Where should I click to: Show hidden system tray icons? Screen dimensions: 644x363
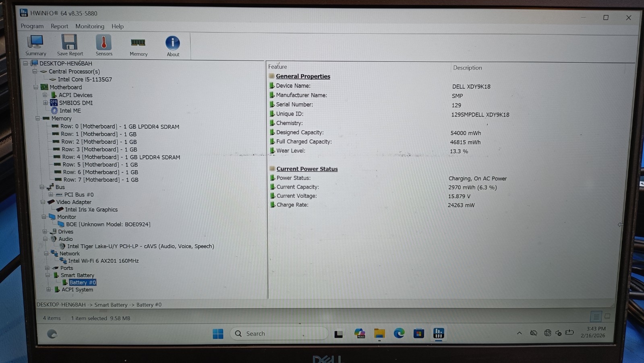coord(519,333)
